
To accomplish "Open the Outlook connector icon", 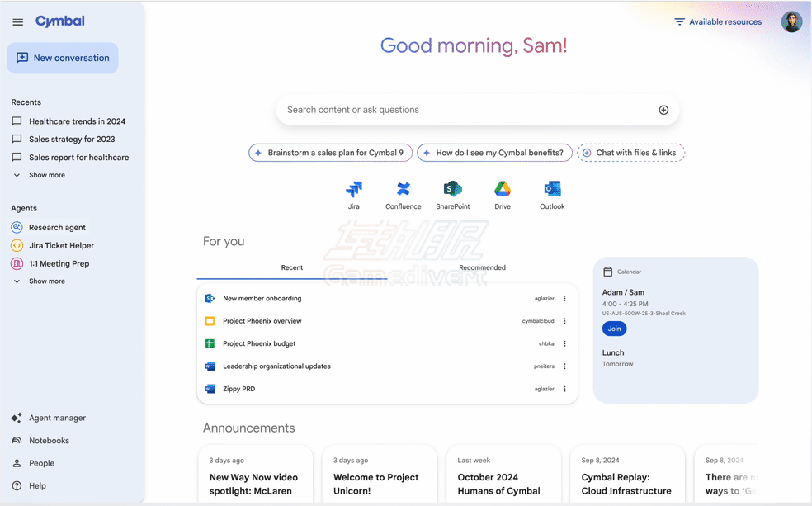I will pos(552,190).
